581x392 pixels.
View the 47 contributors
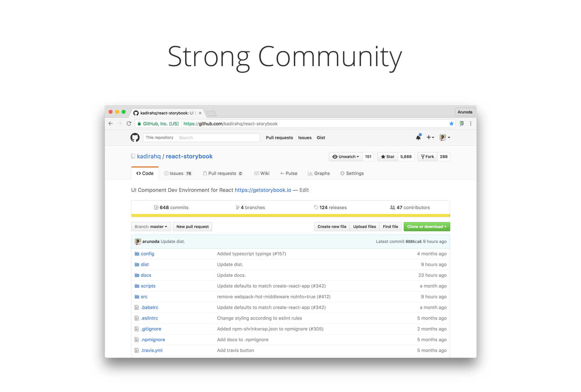coord(410,208)
